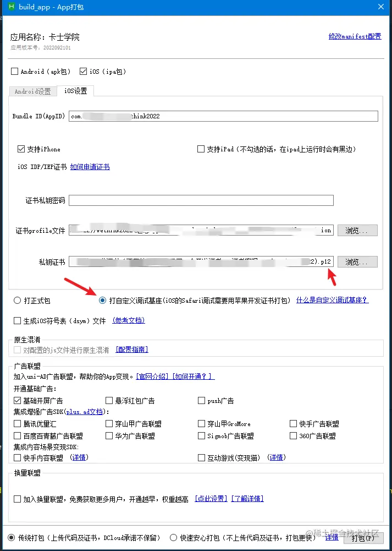Close the App打包 dialog

381,7
